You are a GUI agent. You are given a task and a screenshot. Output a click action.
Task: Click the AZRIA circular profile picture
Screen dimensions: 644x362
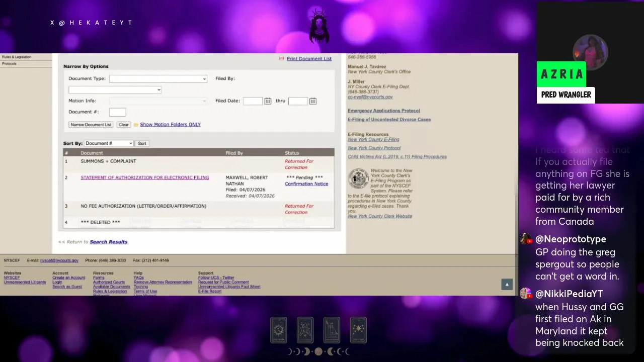(591, 52)
